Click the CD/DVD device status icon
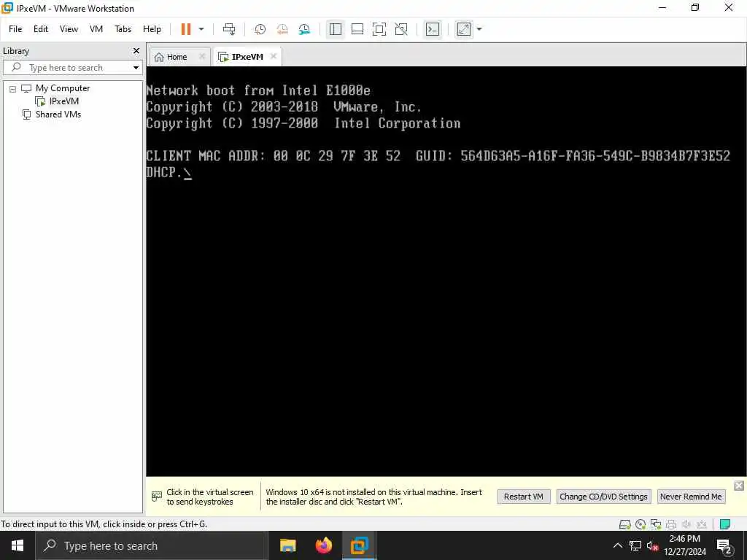 [x=640, y=524]
